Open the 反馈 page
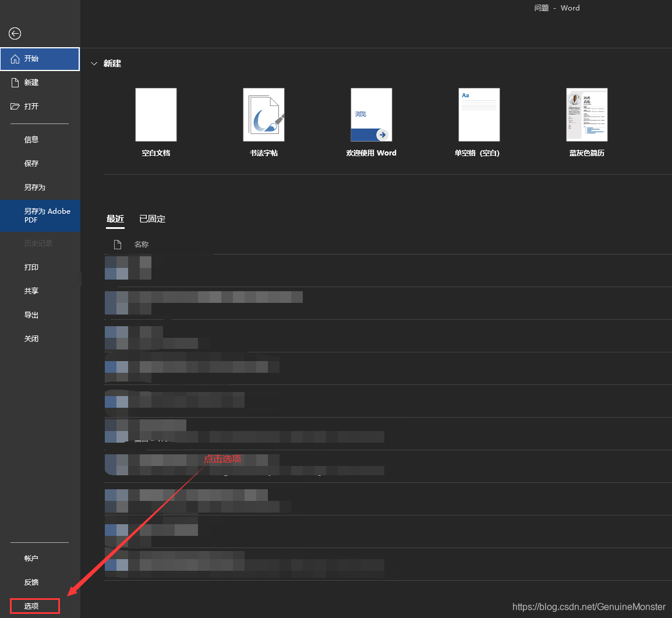Viewport: 672px width, 618px height. click(40, 582)
